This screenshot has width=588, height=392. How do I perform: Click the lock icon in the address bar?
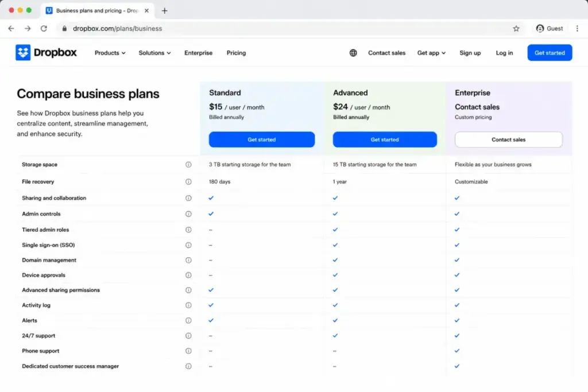[64, 29]
